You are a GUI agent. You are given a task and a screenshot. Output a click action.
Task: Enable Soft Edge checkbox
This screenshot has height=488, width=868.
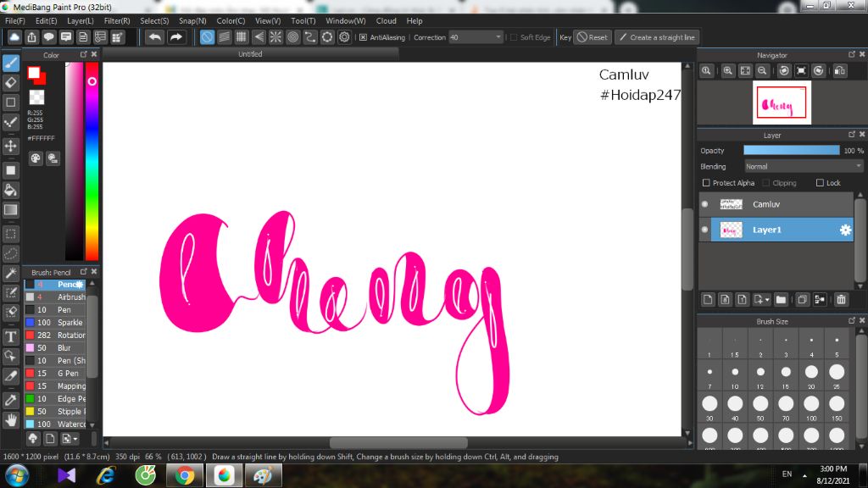514,37
